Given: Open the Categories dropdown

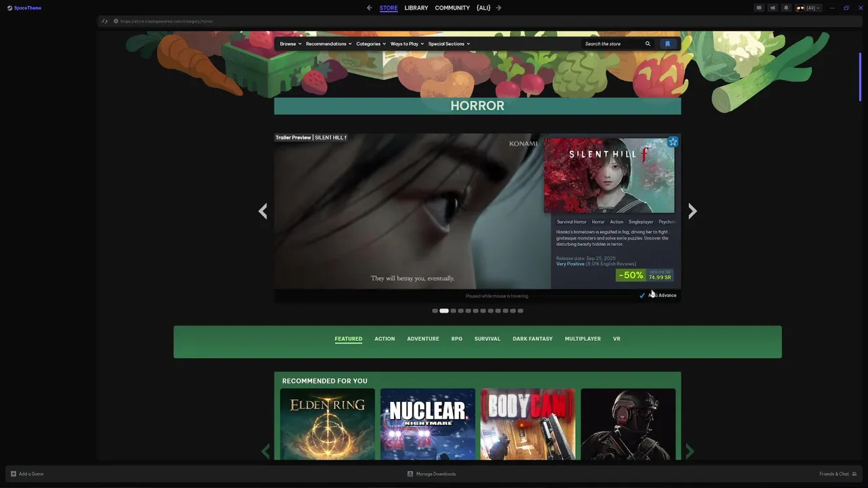Looking at the screenshot, I should [371, 44].
